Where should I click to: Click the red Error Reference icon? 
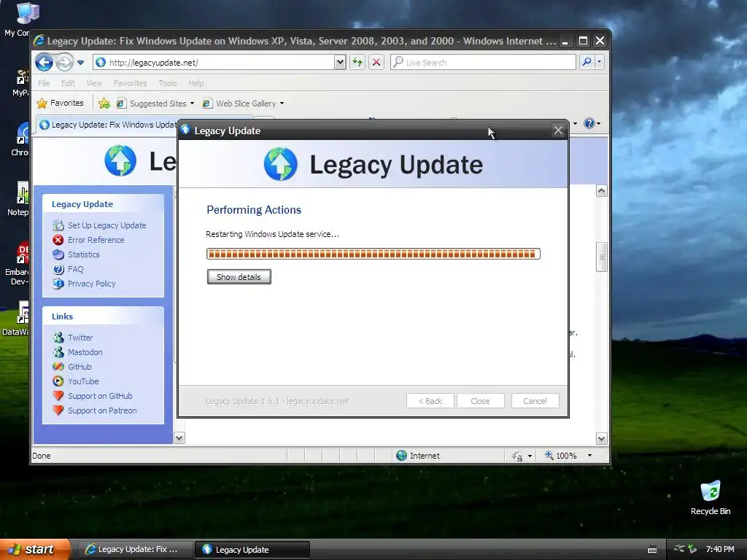pos(58,240)
